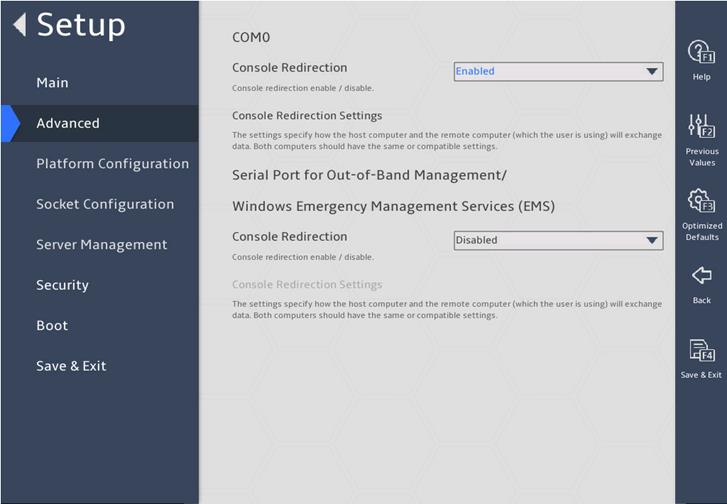Click the Setup title header
The width and height of the screenshot is (727, 504).
point(81,25)
